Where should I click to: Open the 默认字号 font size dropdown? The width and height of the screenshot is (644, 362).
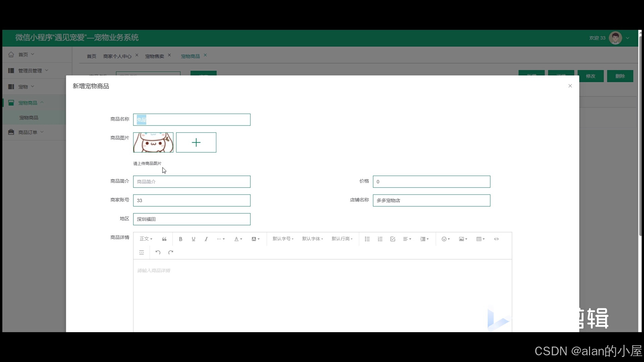pyautogui.click(x=283, y=239)
